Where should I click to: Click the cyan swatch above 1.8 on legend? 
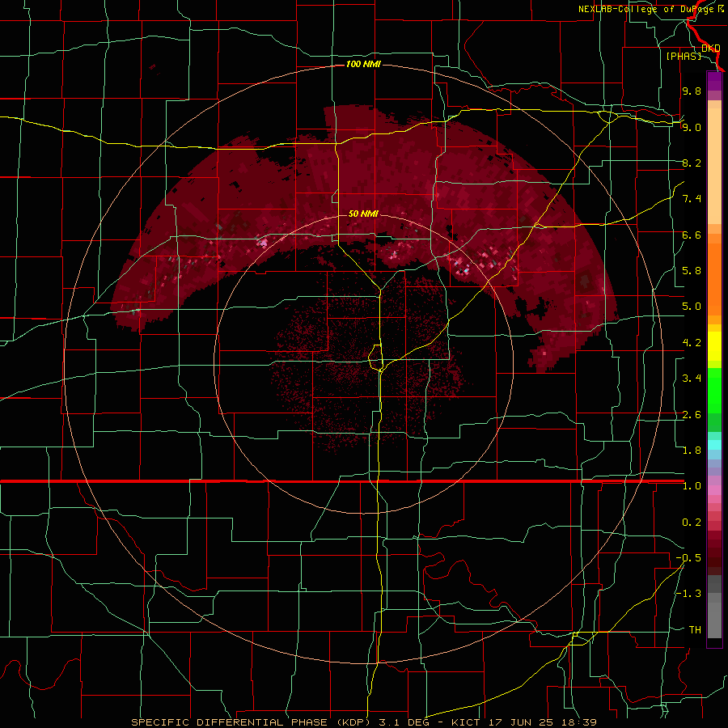[x=714, y=444]
